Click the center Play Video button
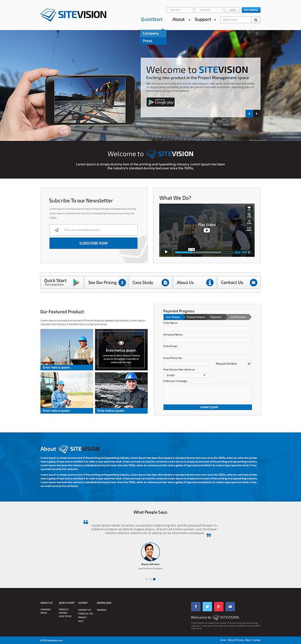The width and height of the screenshot is (301, 644). pyautogui.click(x=207, y=230)
